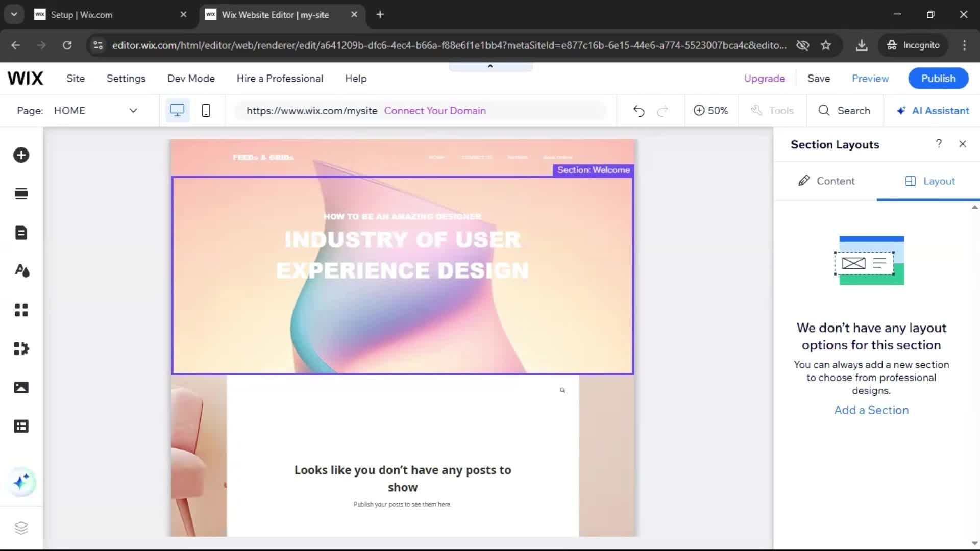This screenshot has width=980, height=551.
Task: Open the Layers icon at bottom left
Action: [21, 528]
